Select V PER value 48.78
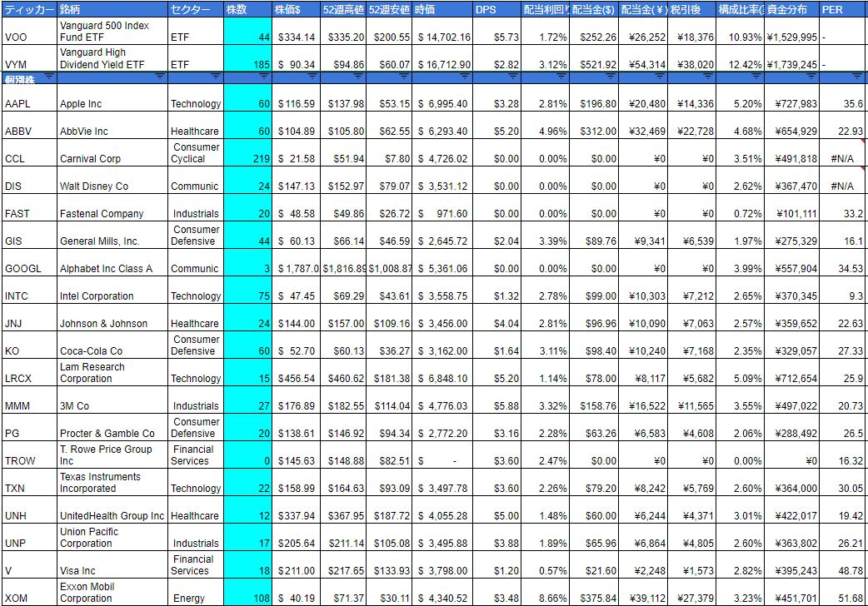 point(843,564)
